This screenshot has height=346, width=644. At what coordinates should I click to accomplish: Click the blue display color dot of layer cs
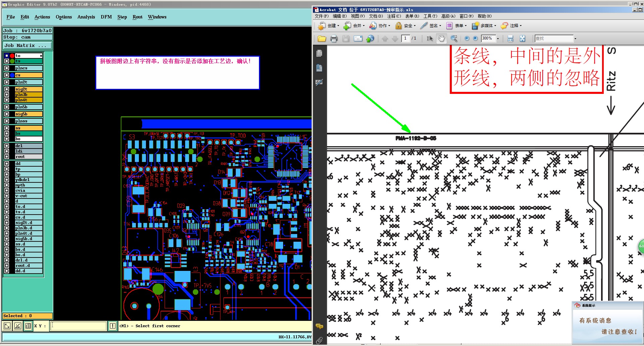12,75
